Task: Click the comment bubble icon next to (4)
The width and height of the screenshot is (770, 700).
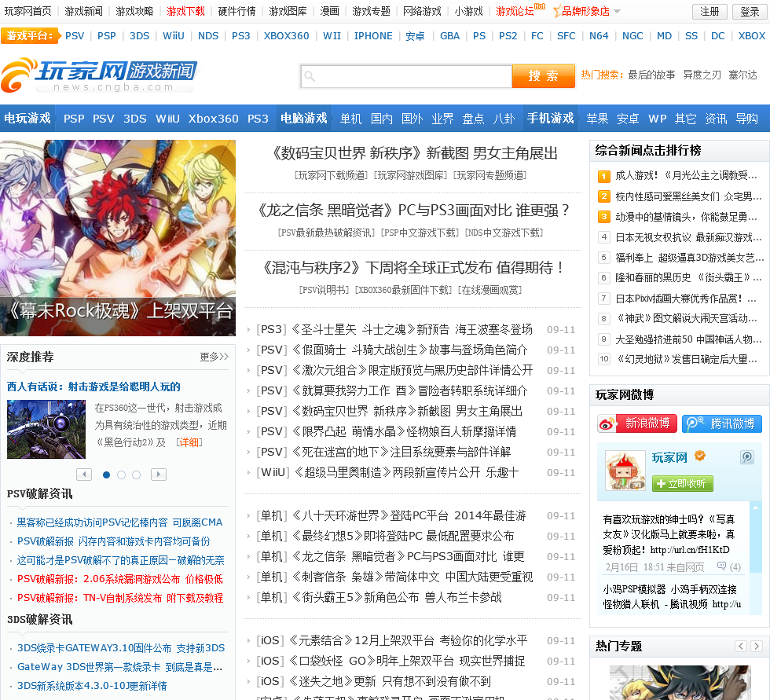Action: (721, 566)
